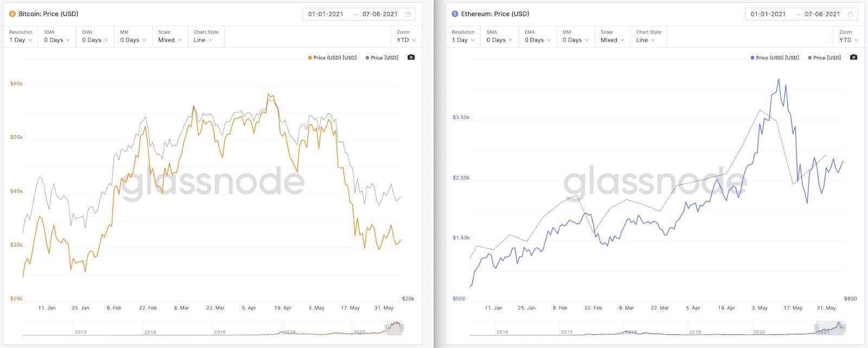Open calendar icon in Bitcoin date range
This screenshot has height=348, width=868.
tap(408, 14)
